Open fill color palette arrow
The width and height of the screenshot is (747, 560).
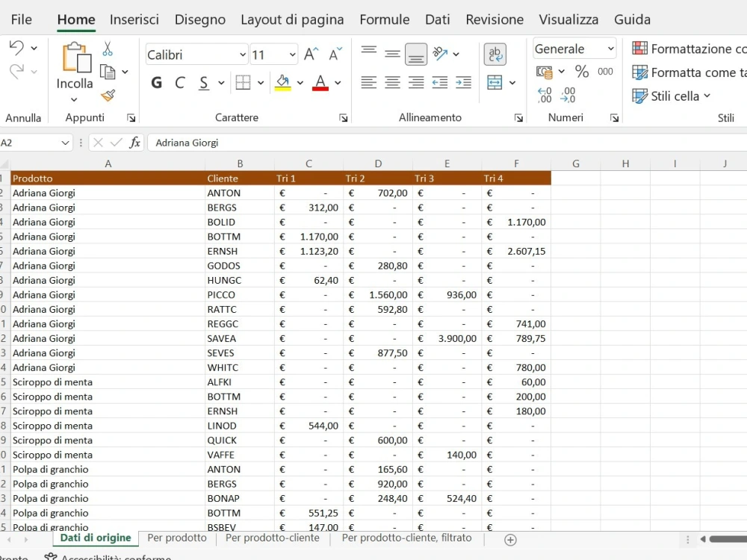click(300, 83)
